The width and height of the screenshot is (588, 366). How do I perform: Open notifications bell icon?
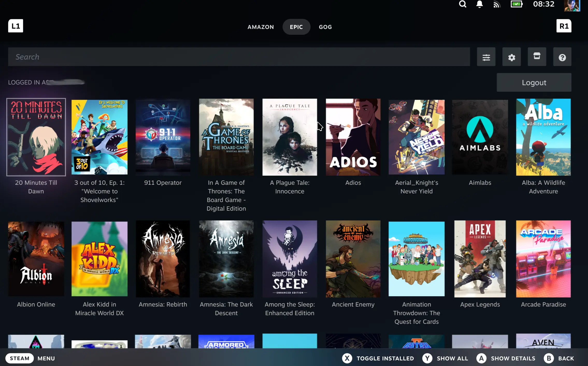(x=479, y=4)
